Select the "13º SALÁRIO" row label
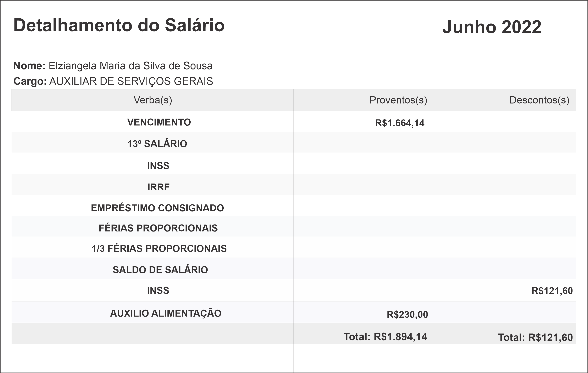588x373 pixels. (x=157, y=144)
